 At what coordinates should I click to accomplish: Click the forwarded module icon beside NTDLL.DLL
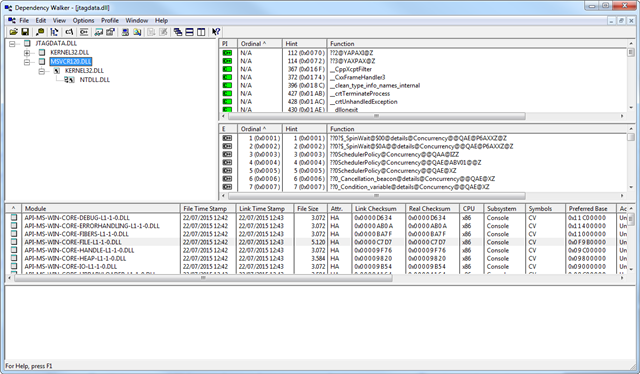(x=69, y=80)
